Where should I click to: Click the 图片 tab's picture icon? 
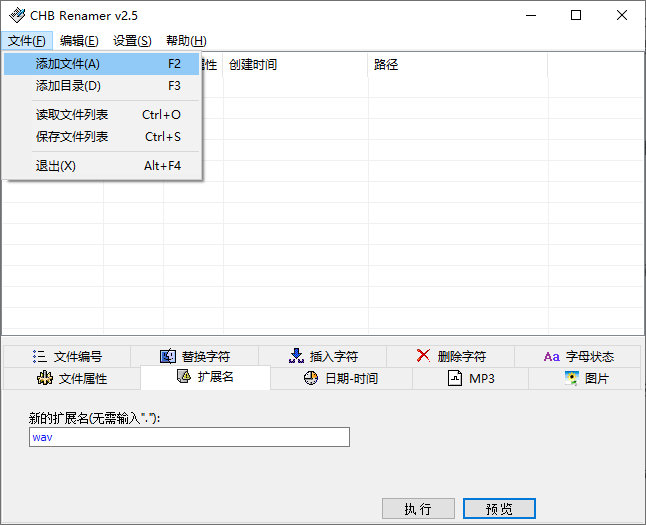tap(571, 378)
